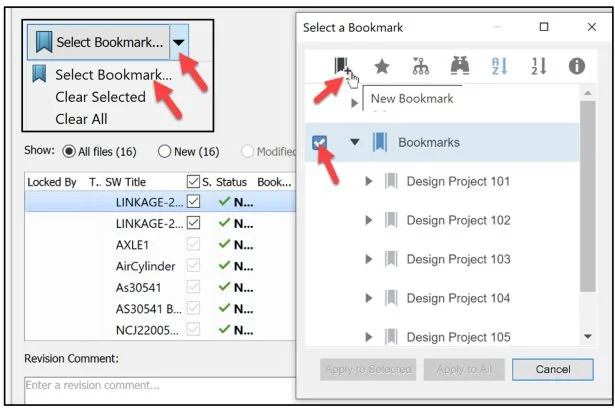Choose Clear All from the menu

coord(81,119)
